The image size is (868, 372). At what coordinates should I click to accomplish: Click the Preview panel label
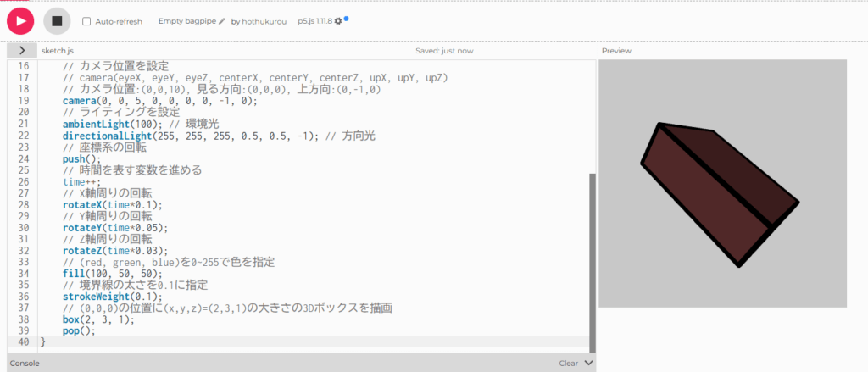(x=616, y=50)
